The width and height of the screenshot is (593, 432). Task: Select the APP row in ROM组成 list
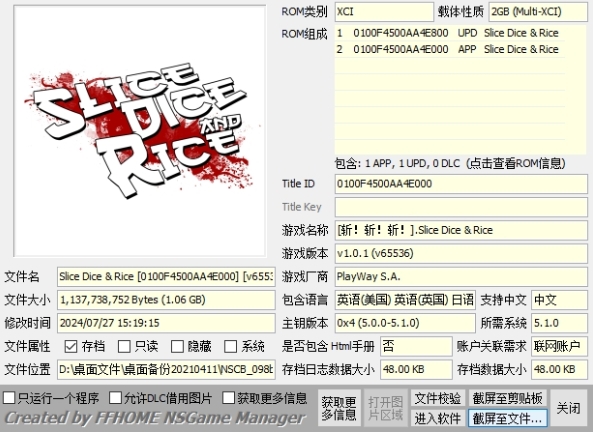click(x=449, y=49)
